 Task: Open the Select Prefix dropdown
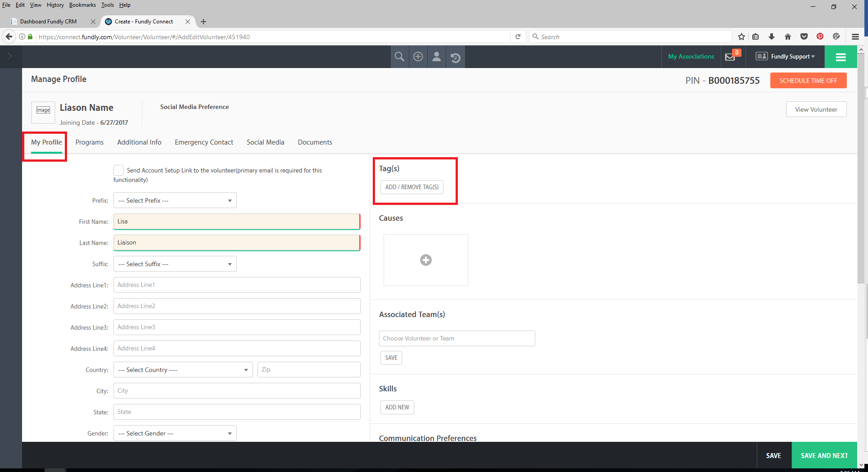click(175, 200)
